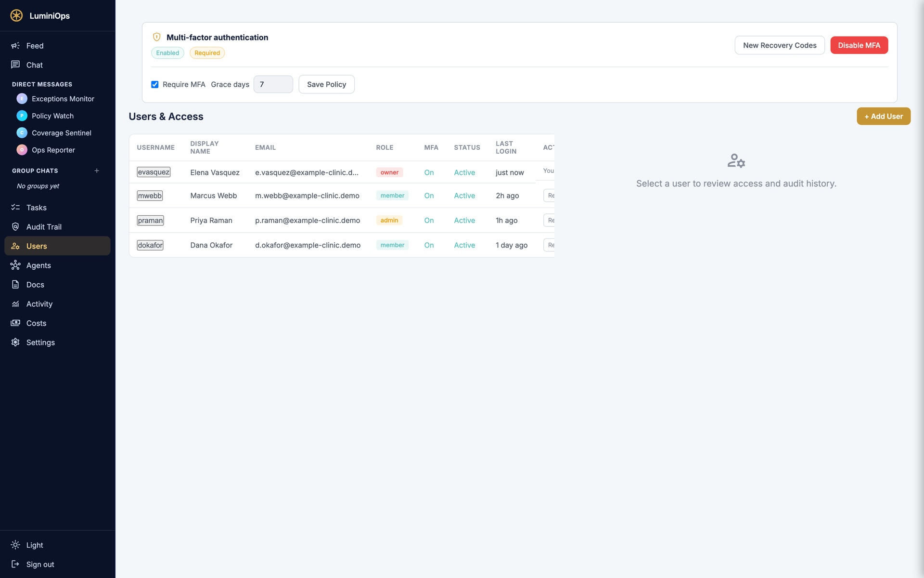
Task: Click the admin role badge
Action: pyautogui.click(x=389, y=220)
